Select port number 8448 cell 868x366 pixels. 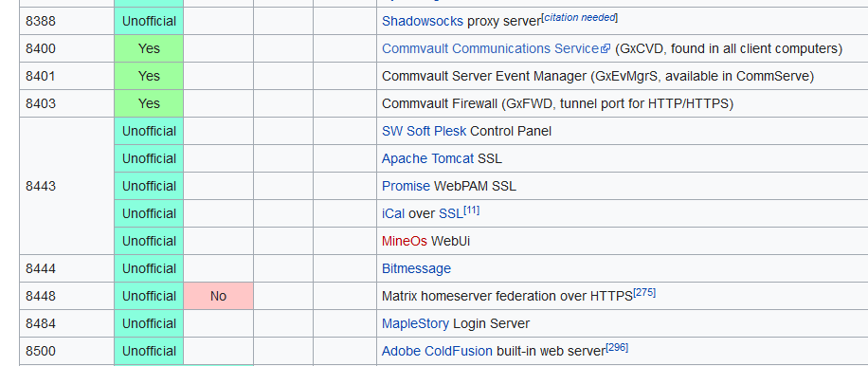coord(66,296)
